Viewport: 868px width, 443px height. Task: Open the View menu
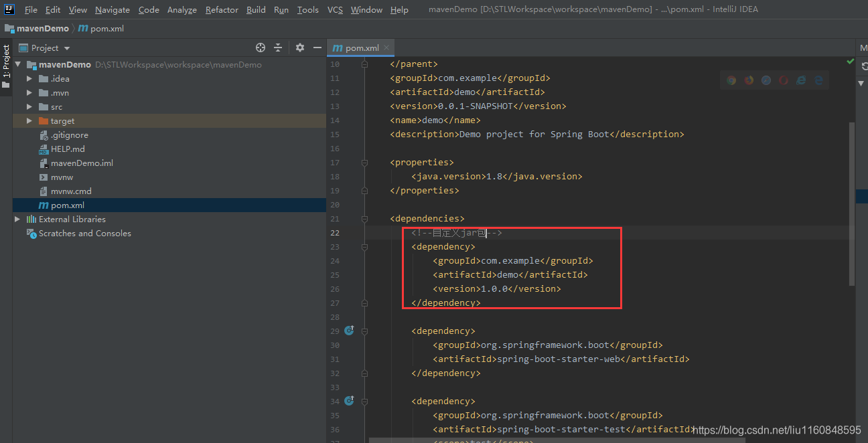tap(78, 9)
